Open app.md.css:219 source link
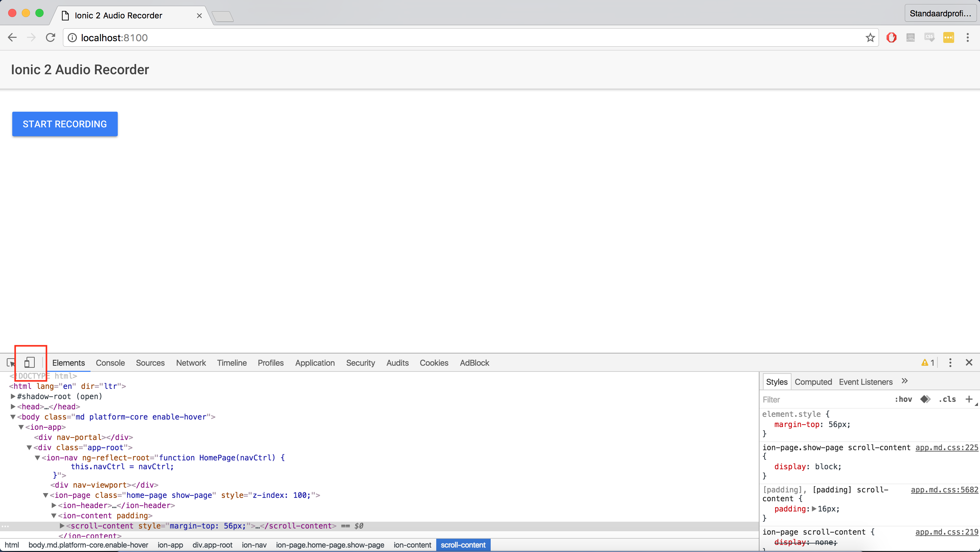Image resolution: width=980 pixels, height=552 pixels. [x=947, y=532]
